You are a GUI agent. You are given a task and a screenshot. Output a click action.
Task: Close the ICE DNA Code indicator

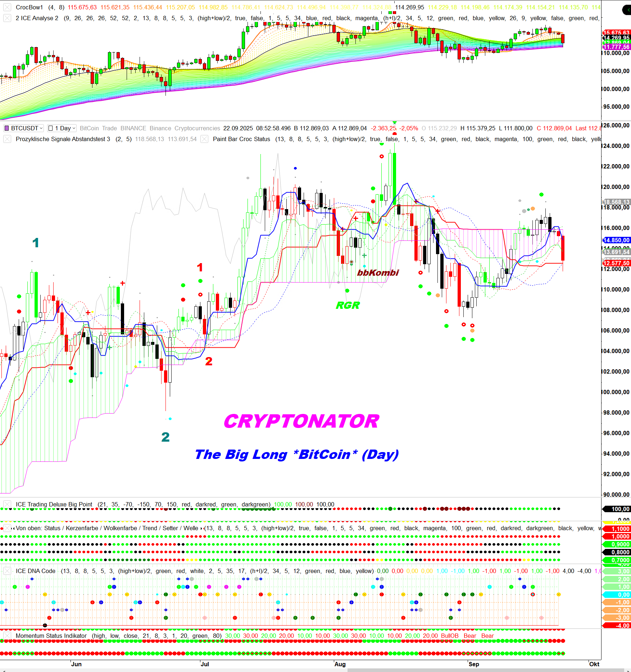point(7,571)
